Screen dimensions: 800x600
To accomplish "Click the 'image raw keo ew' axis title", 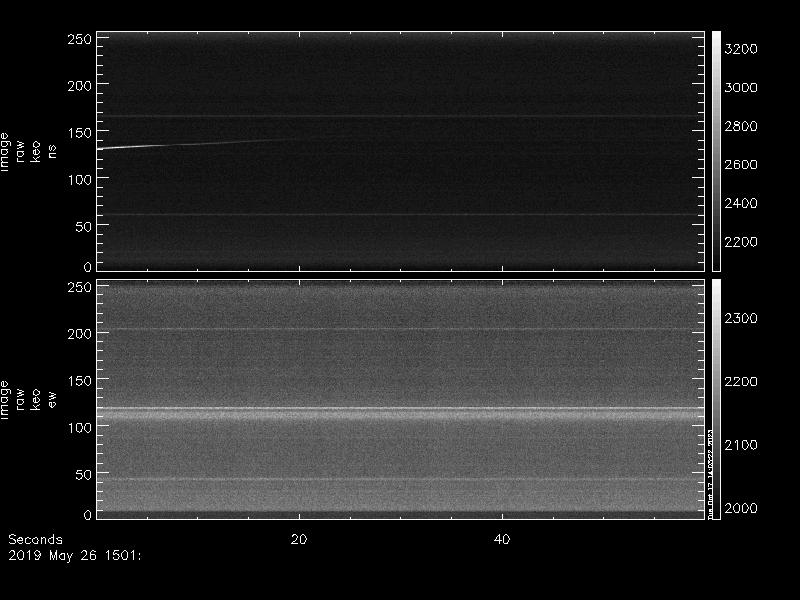I will click(x=28, y=399).
